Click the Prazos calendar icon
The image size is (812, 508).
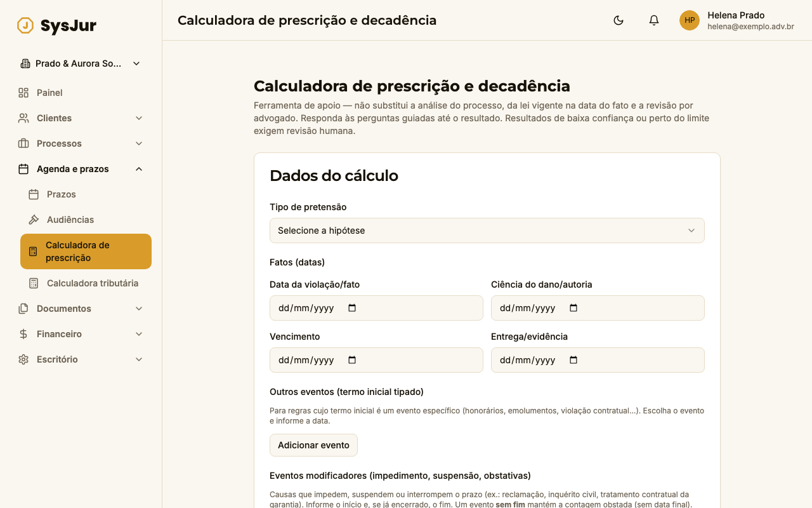point(34,194)
